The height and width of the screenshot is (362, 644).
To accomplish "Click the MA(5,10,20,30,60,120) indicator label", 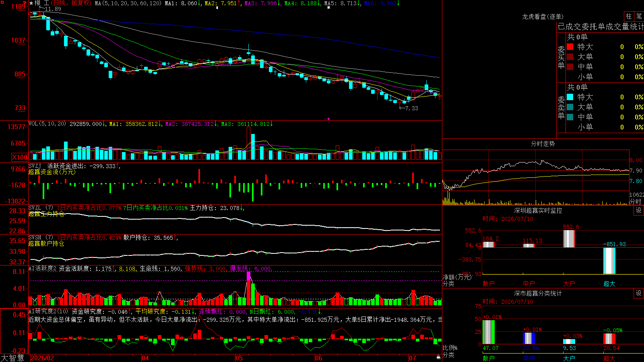I will tap(128, 3).
